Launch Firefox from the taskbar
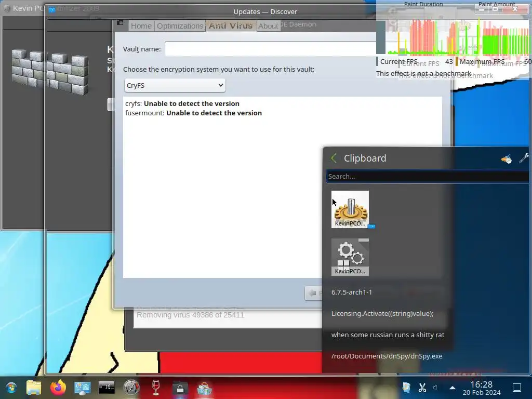532x399 pixels. [58, 388]
